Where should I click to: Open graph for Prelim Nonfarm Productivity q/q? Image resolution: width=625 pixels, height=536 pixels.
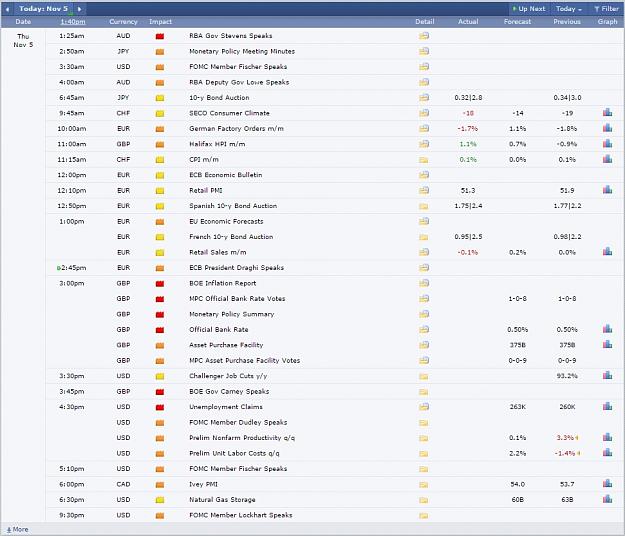[607, 438]
